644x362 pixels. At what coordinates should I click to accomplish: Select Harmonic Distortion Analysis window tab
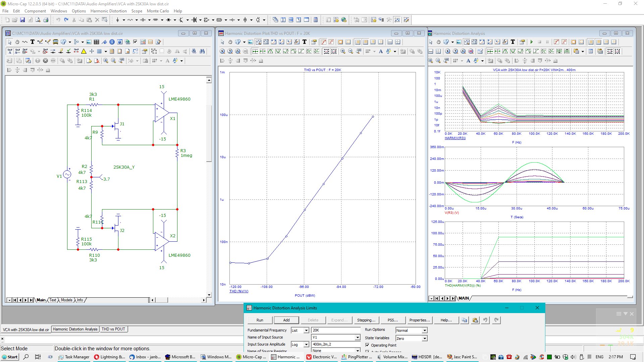point(75,329)
